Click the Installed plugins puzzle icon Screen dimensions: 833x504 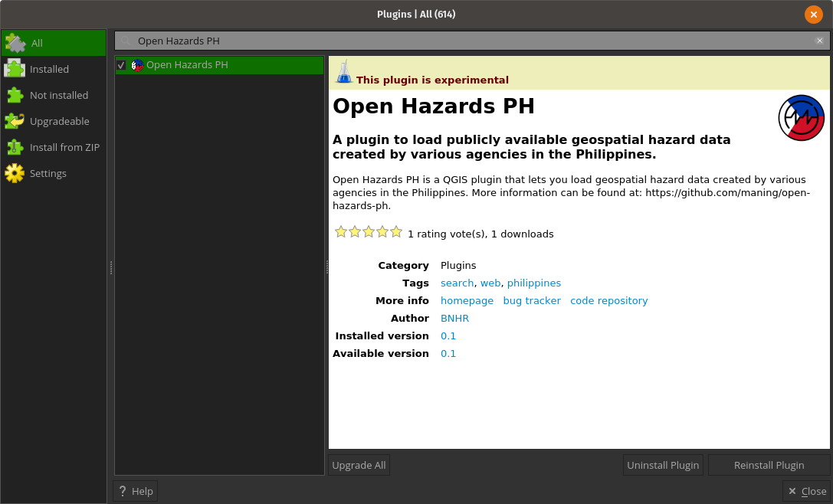15,69
